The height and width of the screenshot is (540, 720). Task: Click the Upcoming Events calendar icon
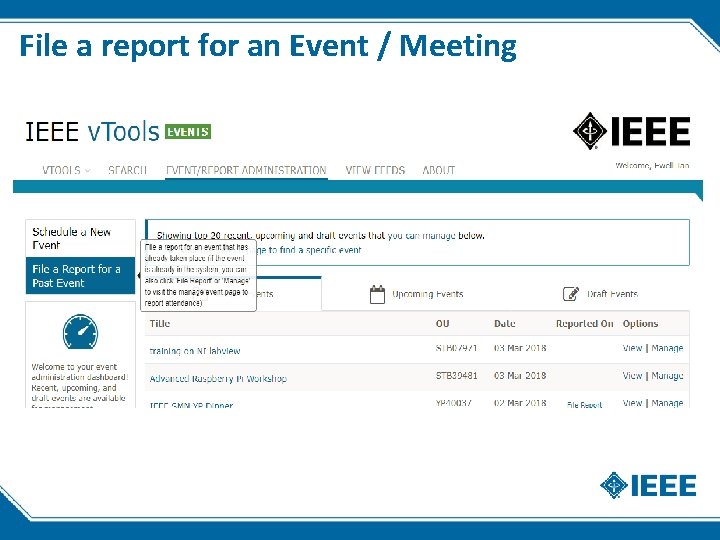(x=377, y=294)
